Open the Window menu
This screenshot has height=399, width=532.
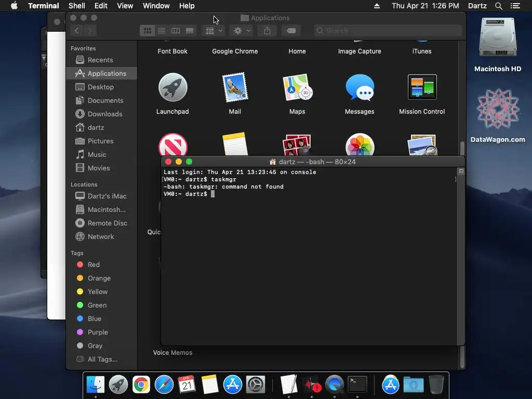pos(156,6)
